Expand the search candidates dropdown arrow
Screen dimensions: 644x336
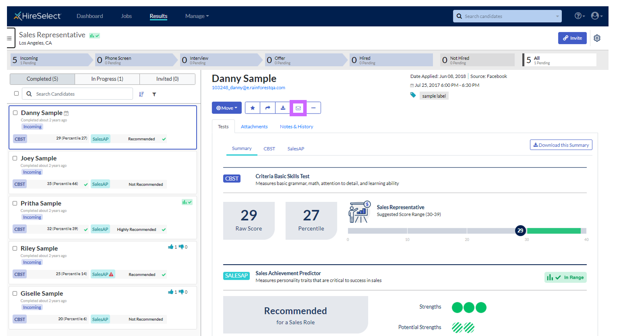(x=558, y=16)
